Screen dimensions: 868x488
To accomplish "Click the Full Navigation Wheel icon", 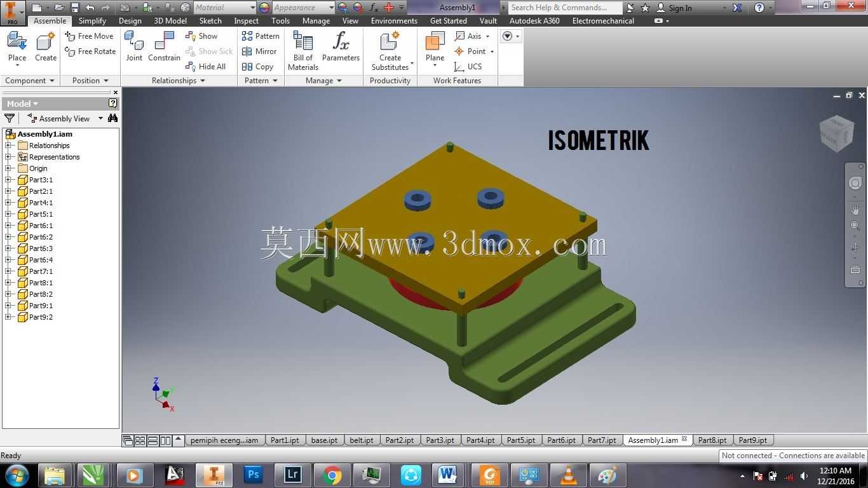I will [x=855, y=184].
